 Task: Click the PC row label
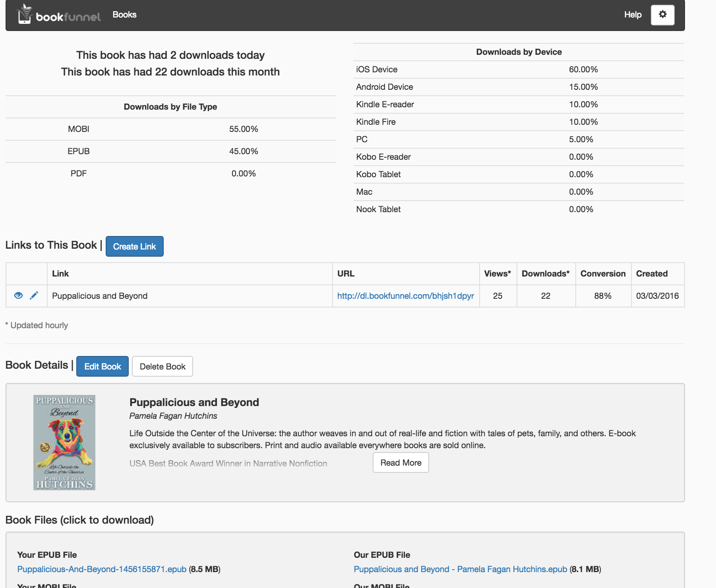(362, 139)
